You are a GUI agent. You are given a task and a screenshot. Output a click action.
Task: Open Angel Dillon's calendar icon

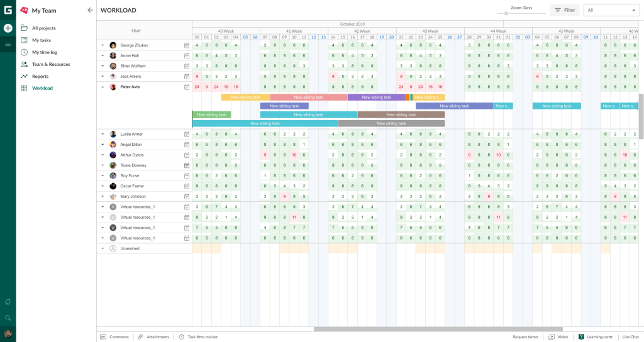(x=186, y=145)
